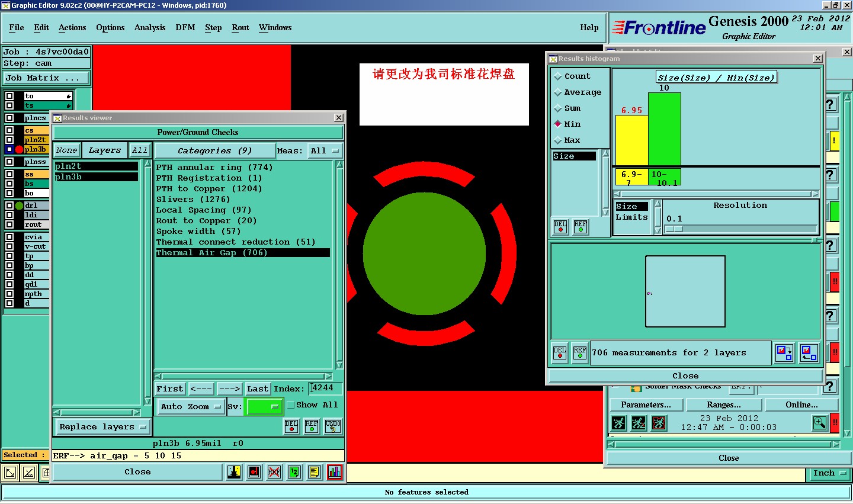Image resolution: width=853 pixels, height=504 pixels.
Task: Click the yellow notes document icon
Action: [x=315, y=472]
